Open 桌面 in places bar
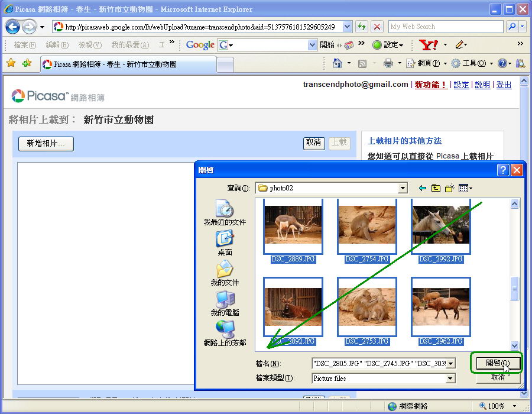Screen dimensions: 532x414 225,243
